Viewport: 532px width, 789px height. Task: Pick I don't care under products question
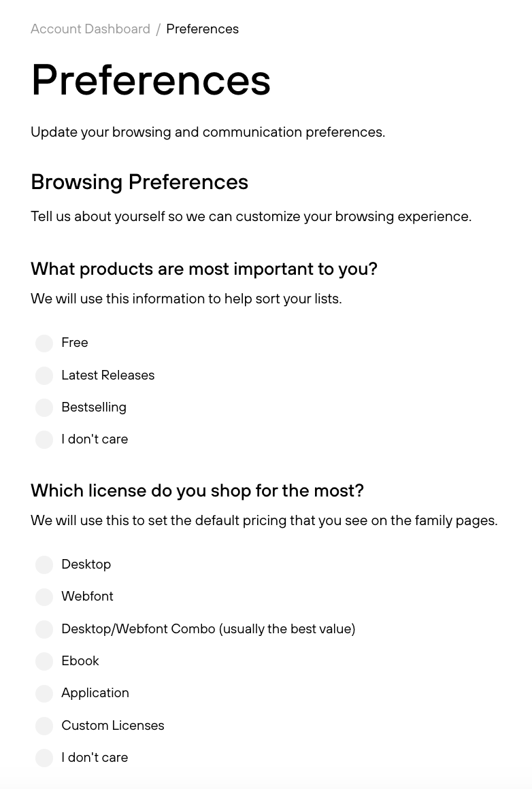pyautogui.click(x=44, y=439)
